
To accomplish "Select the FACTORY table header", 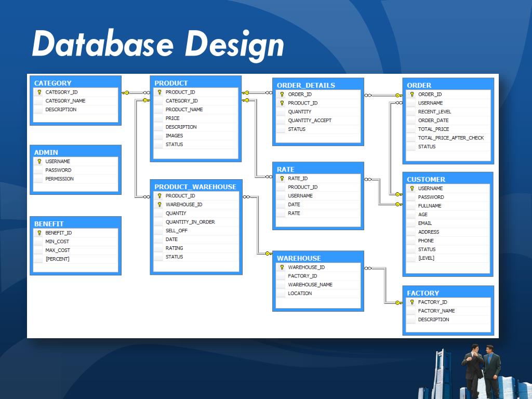I will pos(448,293).
